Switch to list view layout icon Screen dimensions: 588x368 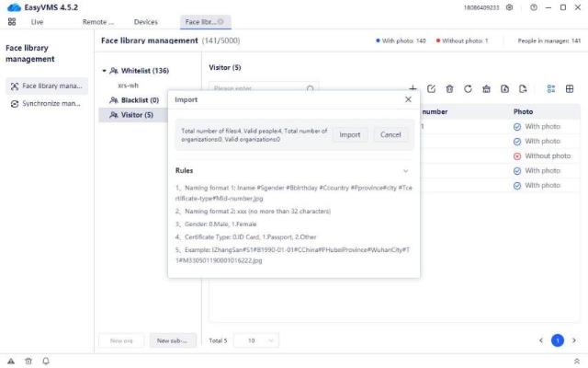[x=551, y=88]
